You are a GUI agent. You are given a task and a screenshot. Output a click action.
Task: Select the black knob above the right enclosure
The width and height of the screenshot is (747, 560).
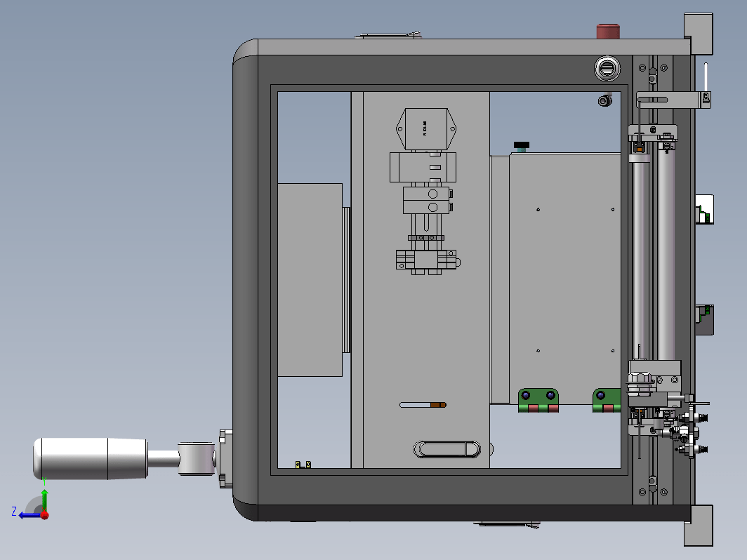521,145
